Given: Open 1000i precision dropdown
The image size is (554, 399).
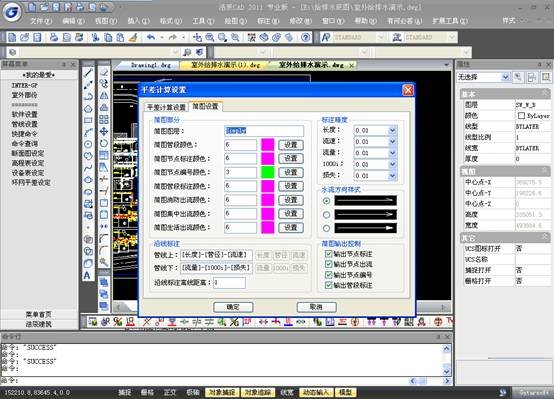Looking at the screenshot, I should [x=392, y=164].
